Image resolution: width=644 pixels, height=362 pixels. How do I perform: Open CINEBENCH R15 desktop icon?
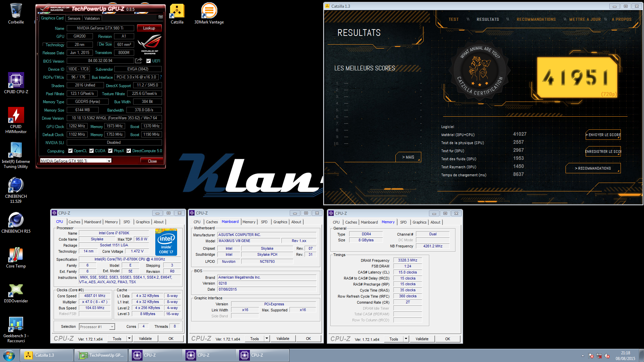(x=16, y=223)
